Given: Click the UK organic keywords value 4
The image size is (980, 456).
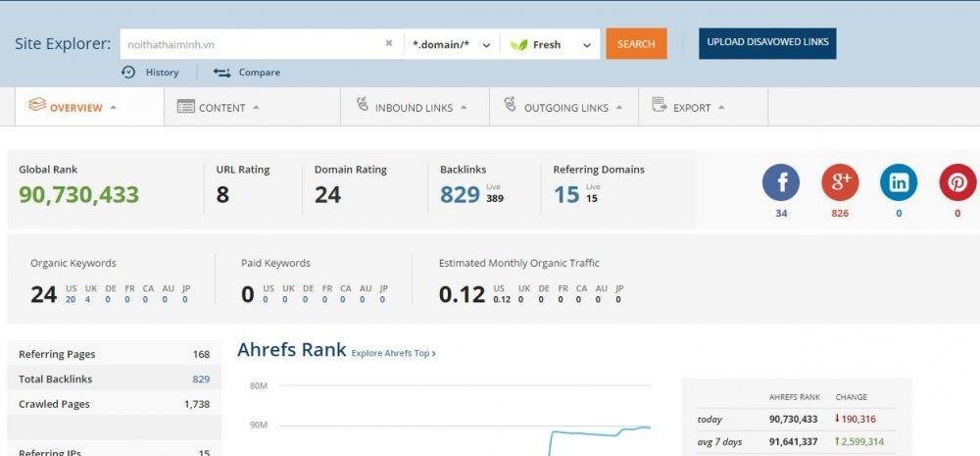Looking at the screenshot, I should [87, 300].
